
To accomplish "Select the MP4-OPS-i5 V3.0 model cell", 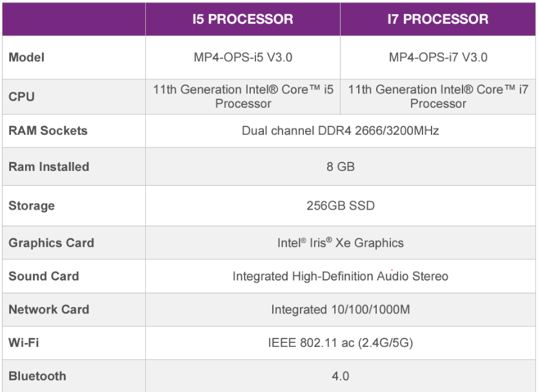I will coord(243,57).
